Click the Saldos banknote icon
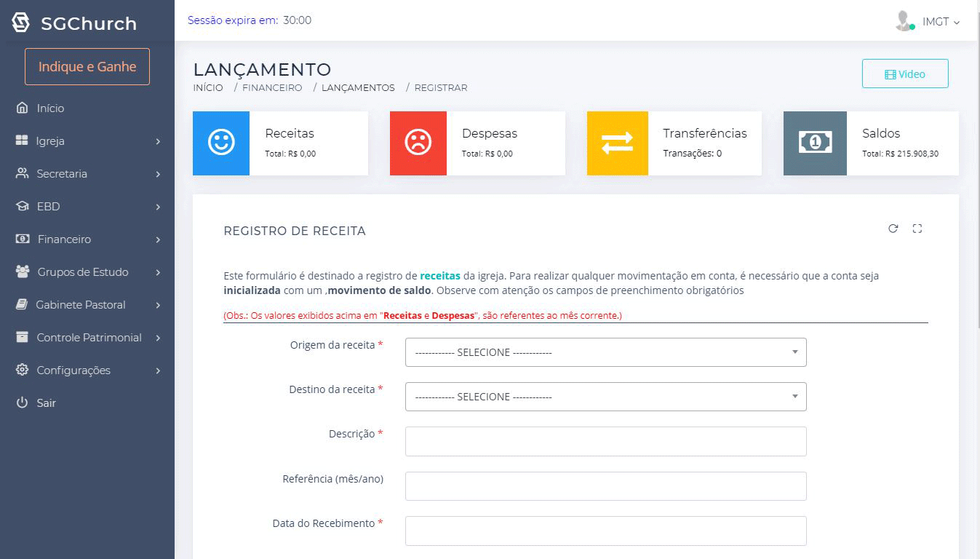This screenshot has width=980, height=559. (815, 143)
